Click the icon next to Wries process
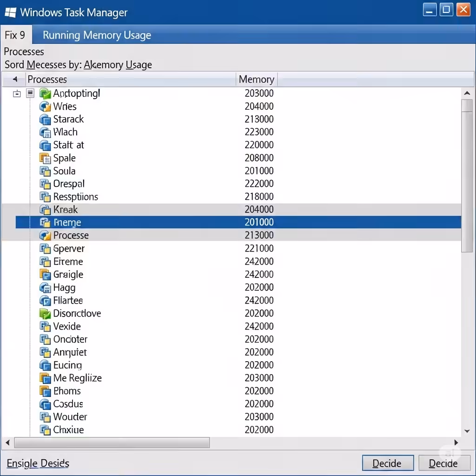476x476 pixels. point(45,106)
